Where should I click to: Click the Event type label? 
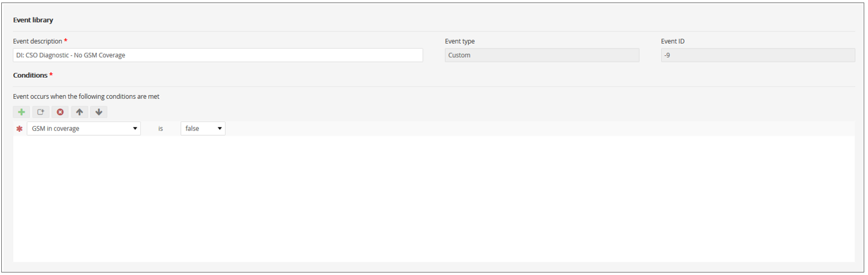pyautogui.click(x=460, y=41)
